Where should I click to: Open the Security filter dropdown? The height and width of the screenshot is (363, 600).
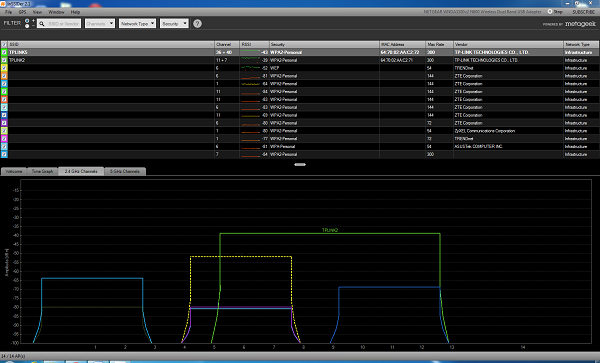[174, 24]
